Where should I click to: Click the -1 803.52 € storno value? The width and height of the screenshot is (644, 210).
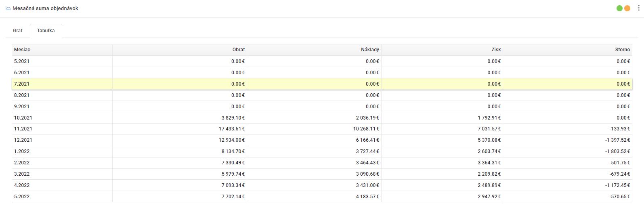[617, 151]
